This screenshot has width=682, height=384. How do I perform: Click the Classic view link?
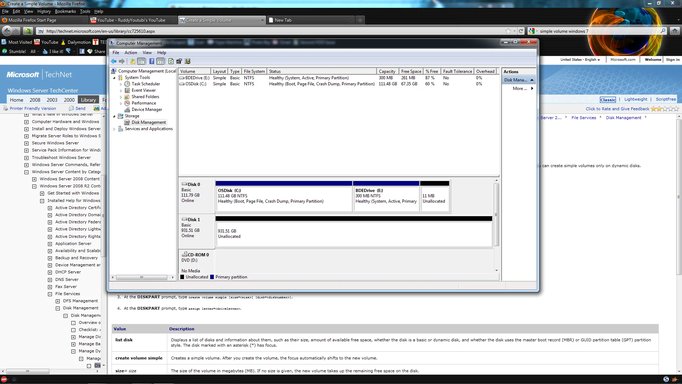[608, 99]
